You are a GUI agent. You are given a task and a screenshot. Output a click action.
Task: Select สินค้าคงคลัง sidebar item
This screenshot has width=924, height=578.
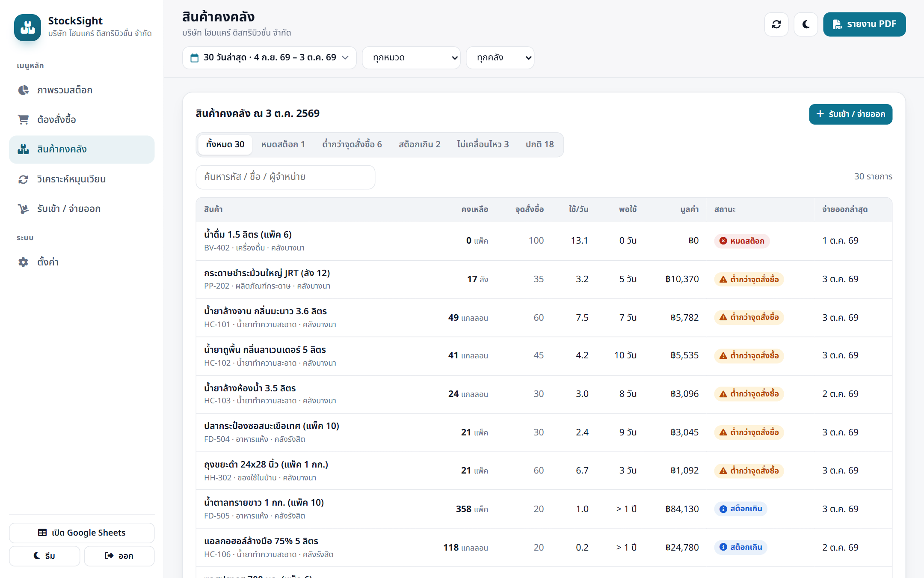click(82, 149)
